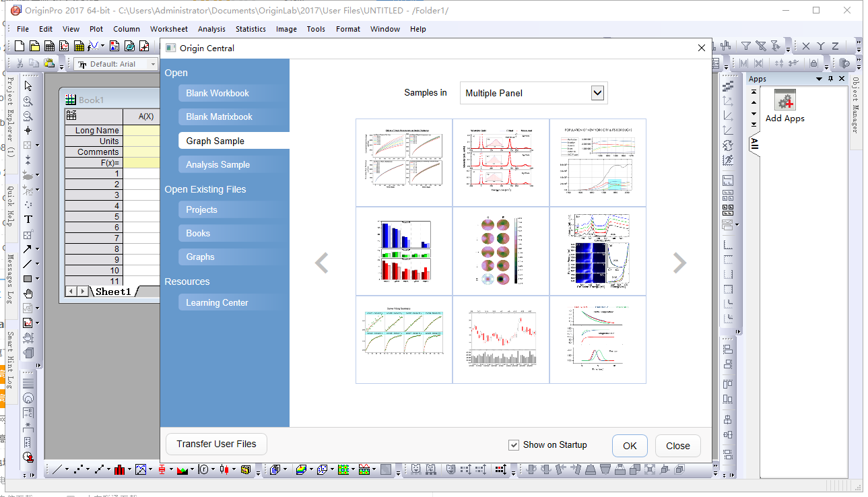
Task: Select the Zoom In magnifier tool
Action: coord(28,101)
